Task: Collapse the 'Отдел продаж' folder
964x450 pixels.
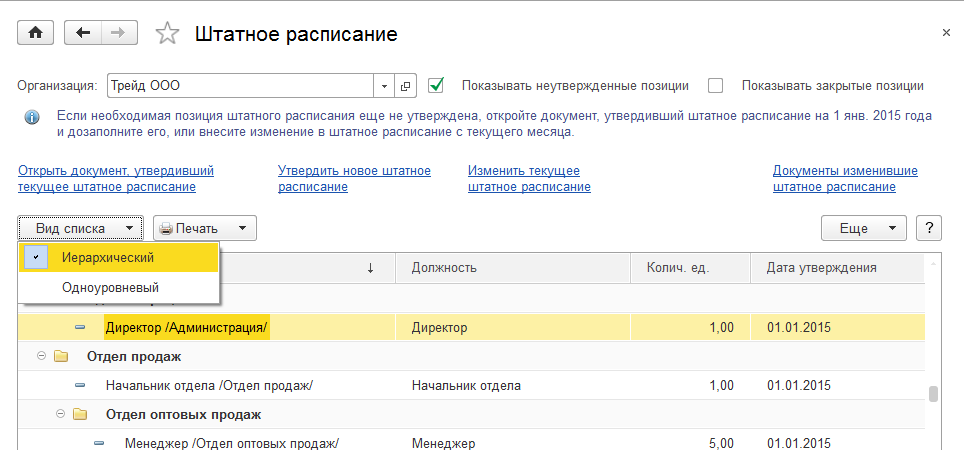Action: coord(42,356)
